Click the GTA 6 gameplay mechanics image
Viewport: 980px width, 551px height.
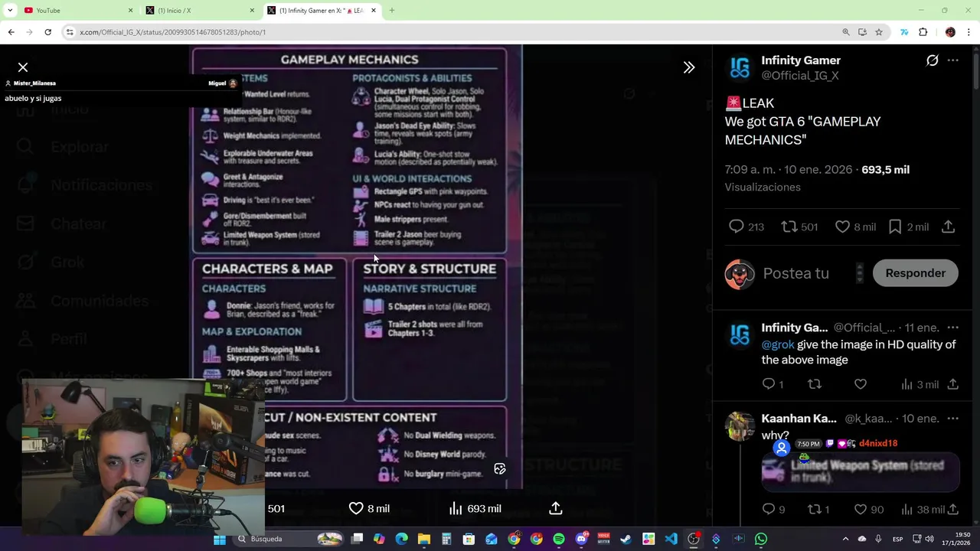click(357, 266)
